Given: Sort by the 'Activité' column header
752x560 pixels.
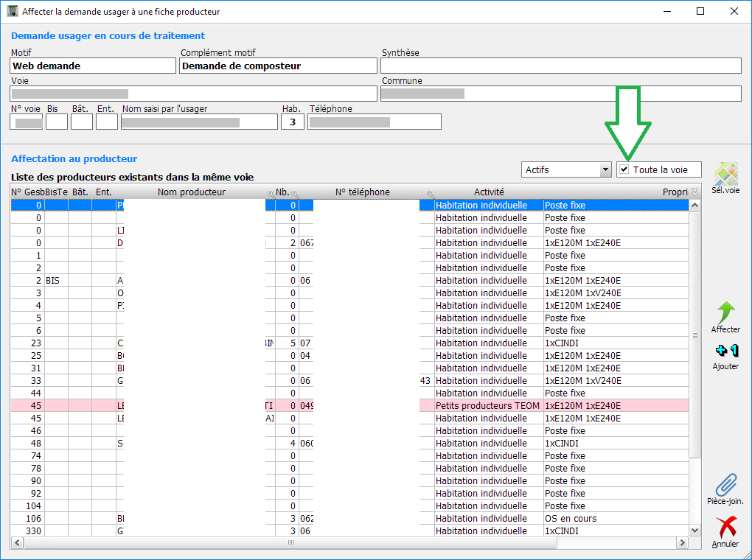Looking at the screenshot, I should (488, 192).
